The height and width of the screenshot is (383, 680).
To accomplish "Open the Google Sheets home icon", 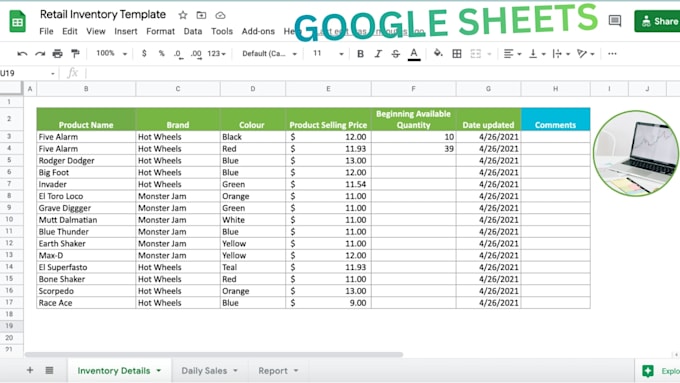I will (18, 21).
